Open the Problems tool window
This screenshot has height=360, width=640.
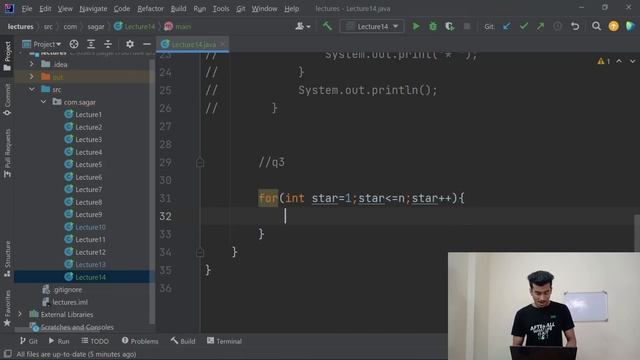click(x=140, y=341)
